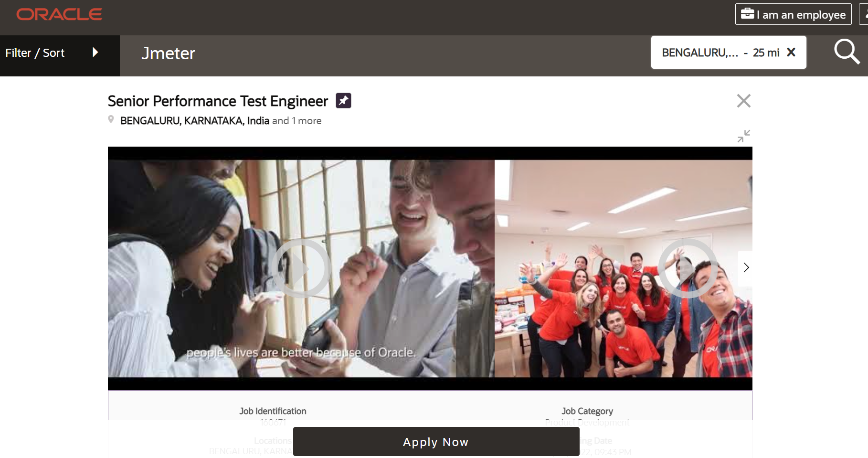The width and height of the screenshot is (868, 458).
Task: Open the magnifier search icon
Action: tap(847, 52)
